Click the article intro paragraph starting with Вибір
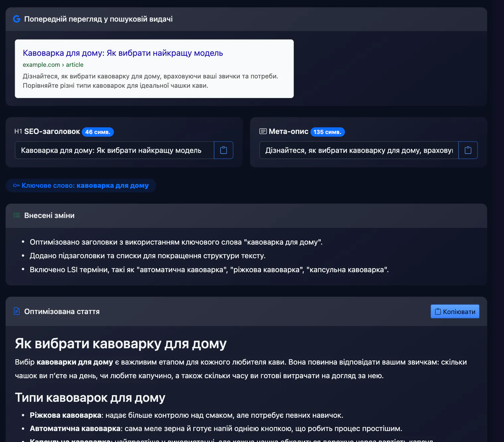Image resolution: width=504 pixels, height=442 pixels. click(x=241, y=369)
